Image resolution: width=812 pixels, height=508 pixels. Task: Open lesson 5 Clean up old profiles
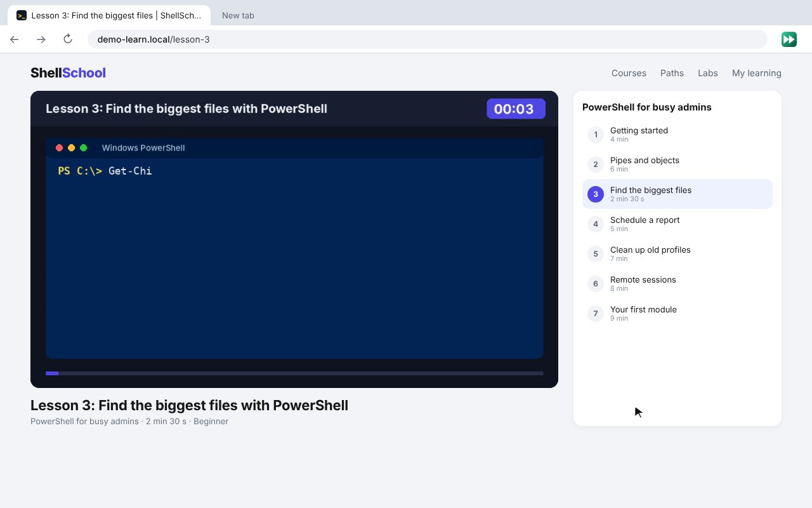tap(678, 254)
